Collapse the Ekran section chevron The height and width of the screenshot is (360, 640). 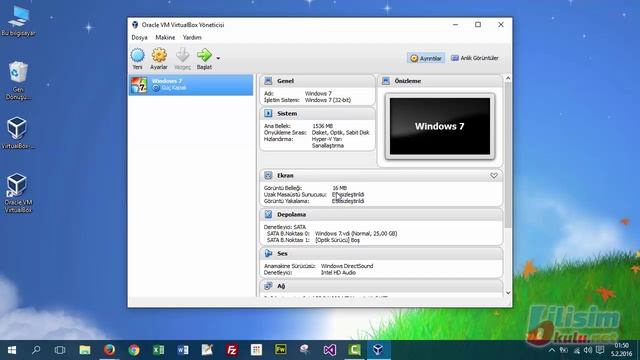[x=494, y=176]
